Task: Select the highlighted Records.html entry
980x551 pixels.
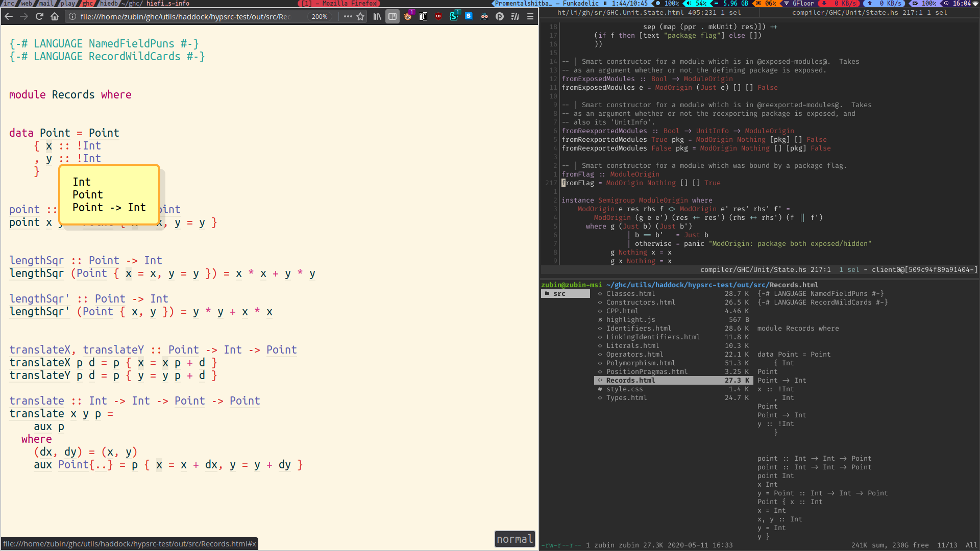Action: pyautogui.click(x=673, y=381)
